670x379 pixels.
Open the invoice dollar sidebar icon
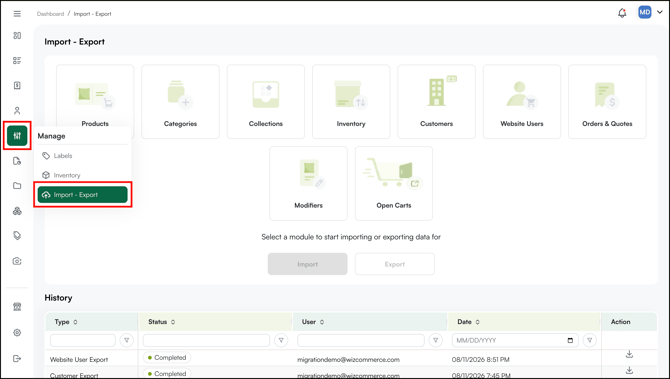(x=17, y=85)
